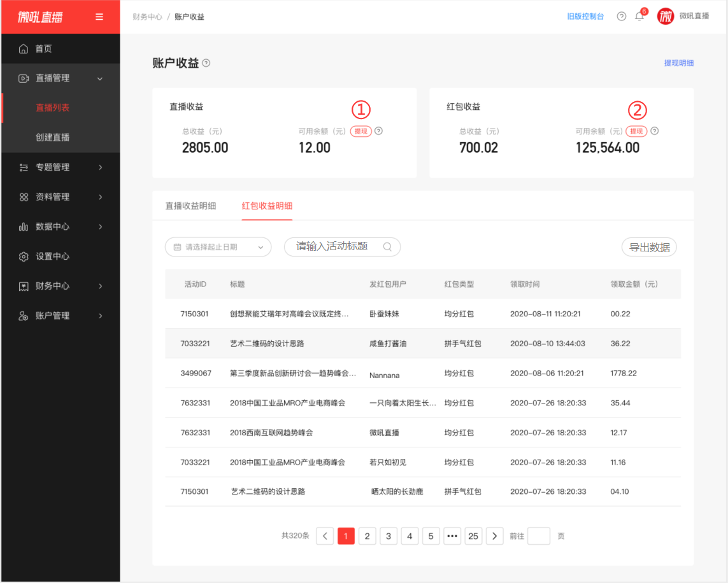Click sender name 若只如初见

pyautogui.click(x=388, y=463)
